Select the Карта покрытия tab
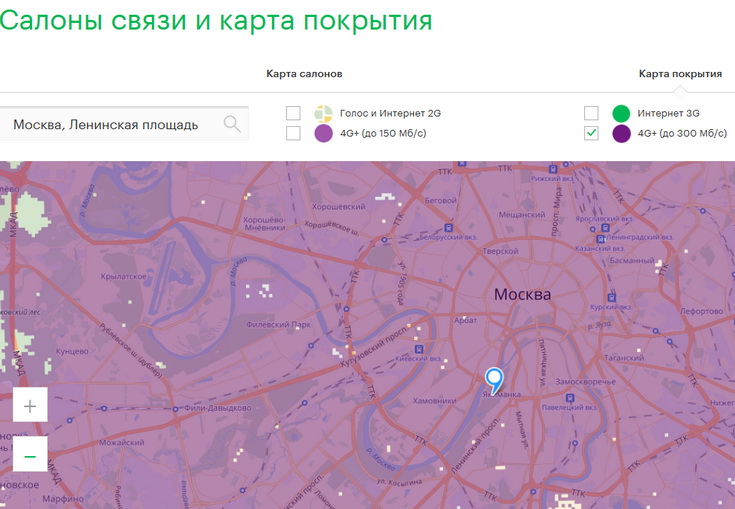 point(680,74)
